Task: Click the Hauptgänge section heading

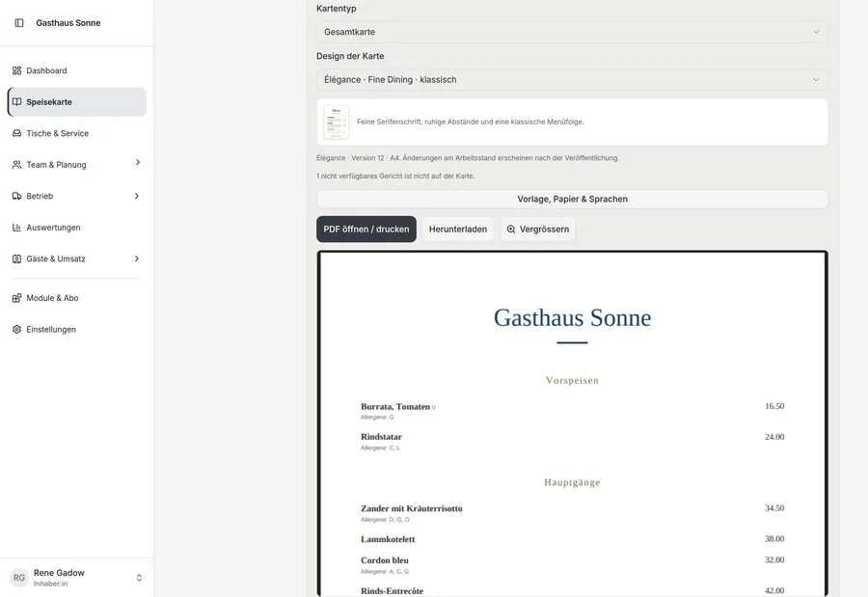Action: (x=572, y=482)
